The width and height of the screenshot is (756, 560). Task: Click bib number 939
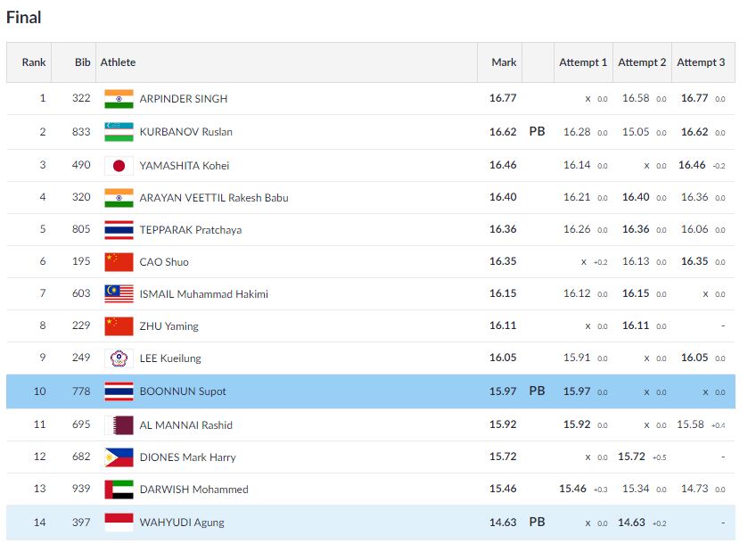[x=81, y=489]
